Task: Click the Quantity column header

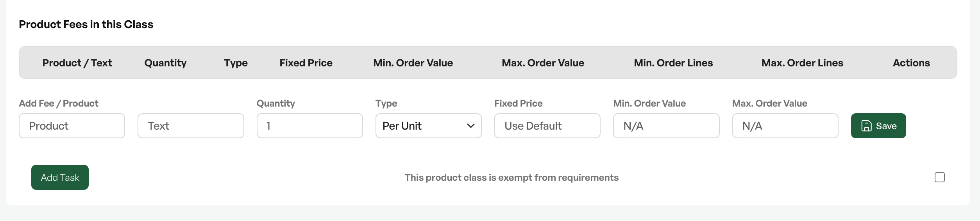Action: pos(165,63)
